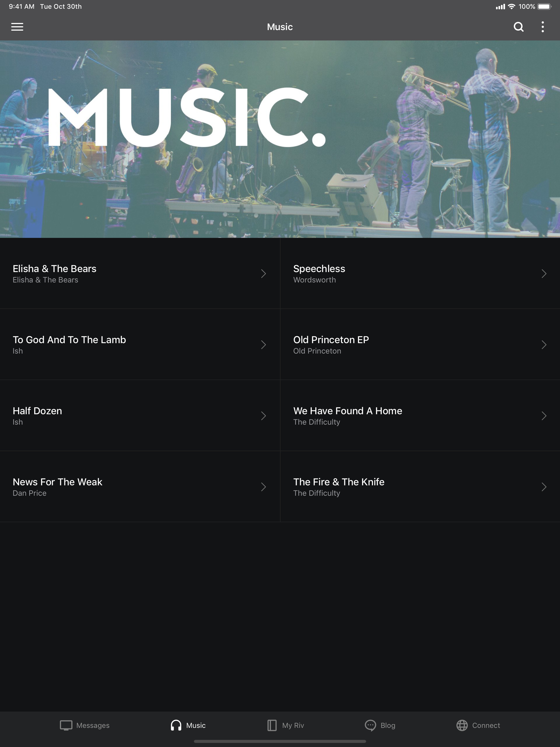The height and width of the screenshot is (747, 560).
Task: Tap The Difficulty under The Fire & The Knife
Action: click(x=316, y=493)
